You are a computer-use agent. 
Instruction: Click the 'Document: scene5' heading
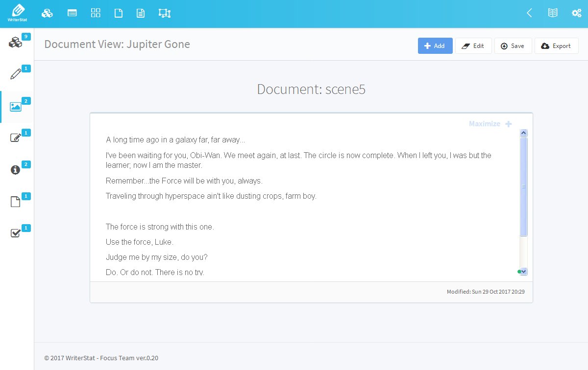[x=311, y=89]
